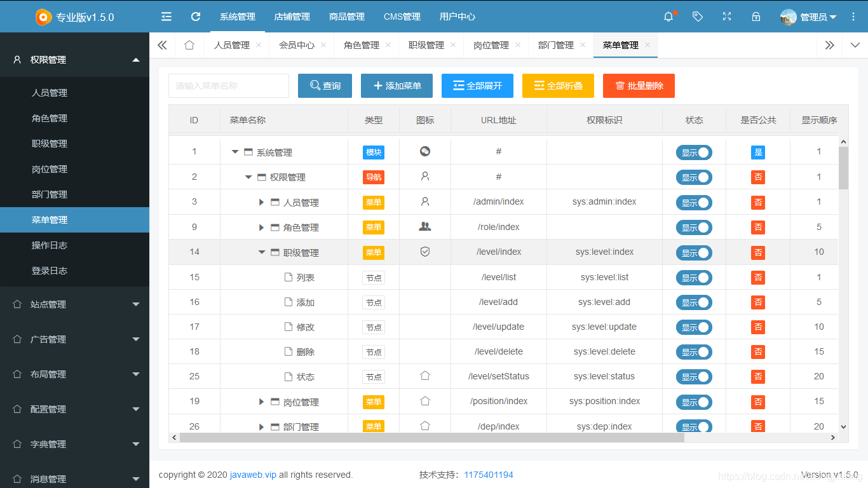Screen dimensions: 868x488
Task: Toggle 显示 switch for 人员管理 row
Action: [x=694, y=203]
